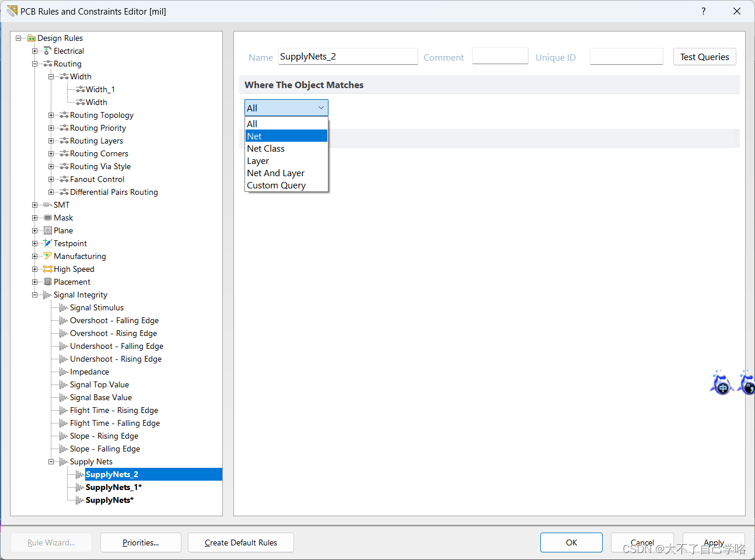Click the Fanout Control icon
This screenshot has width=755, height=560.
[64, 179]
